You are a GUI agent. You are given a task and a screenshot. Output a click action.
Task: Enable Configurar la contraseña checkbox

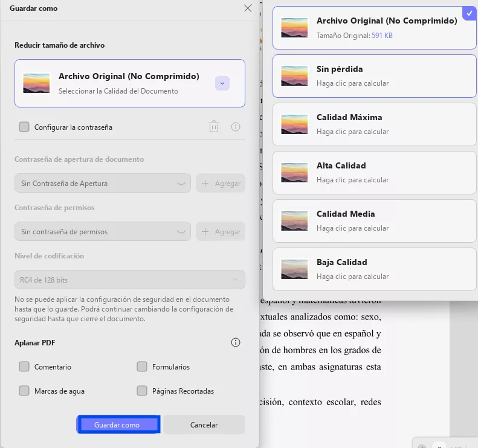click(24, 127)
